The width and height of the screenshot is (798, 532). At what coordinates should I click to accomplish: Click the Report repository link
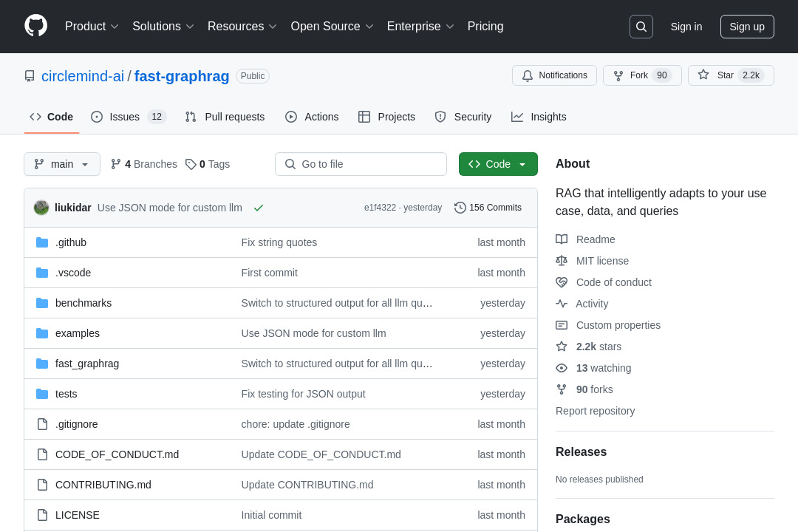coord(595,411)
